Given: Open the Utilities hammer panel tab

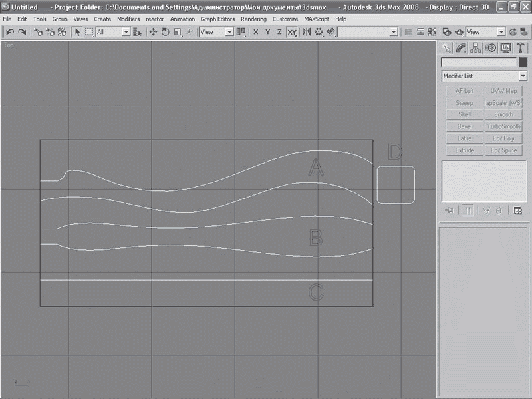Looking at the screenshot, I should (521, 48).
